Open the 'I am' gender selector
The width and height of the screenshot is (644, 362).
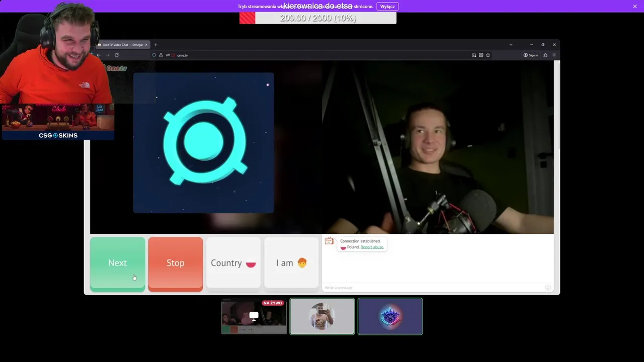click(291, 263)
